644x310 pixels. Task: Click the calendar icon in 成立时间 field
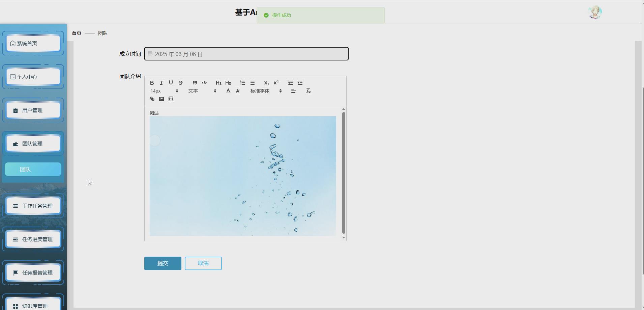150,53
